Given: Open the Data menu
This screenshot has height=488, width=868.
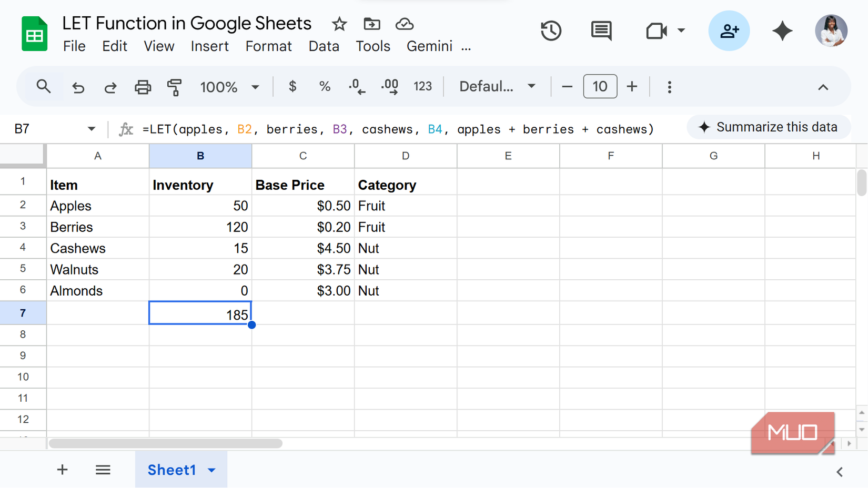Looking at the screenshot, I should pyautogui.click(x=324, y=46).
